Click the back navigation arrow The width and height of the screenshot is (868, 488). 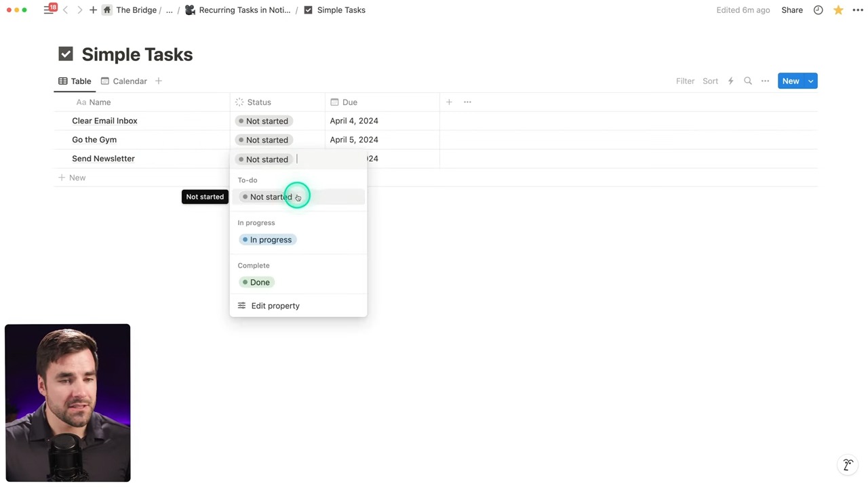(x=66, y=10)
